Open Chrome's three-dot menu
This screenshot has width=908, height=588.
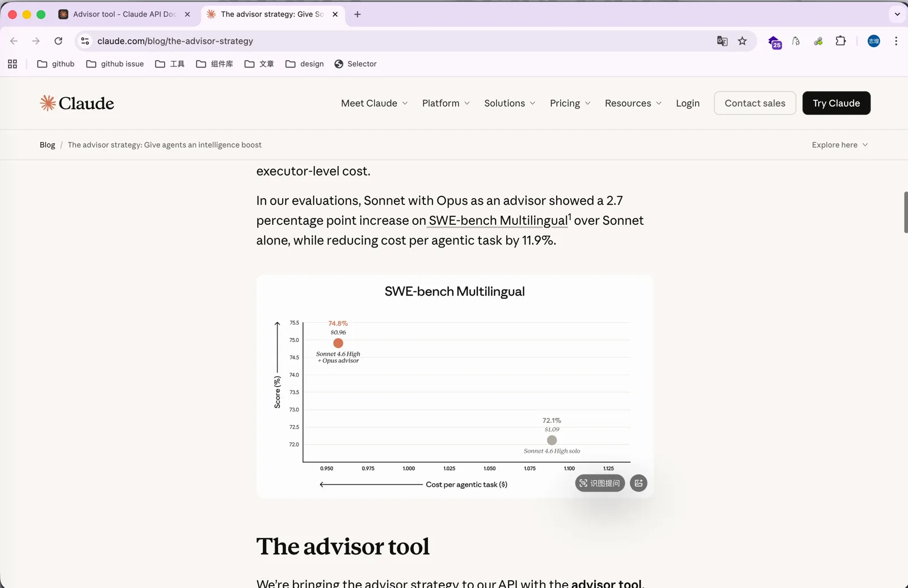(896, 41)
